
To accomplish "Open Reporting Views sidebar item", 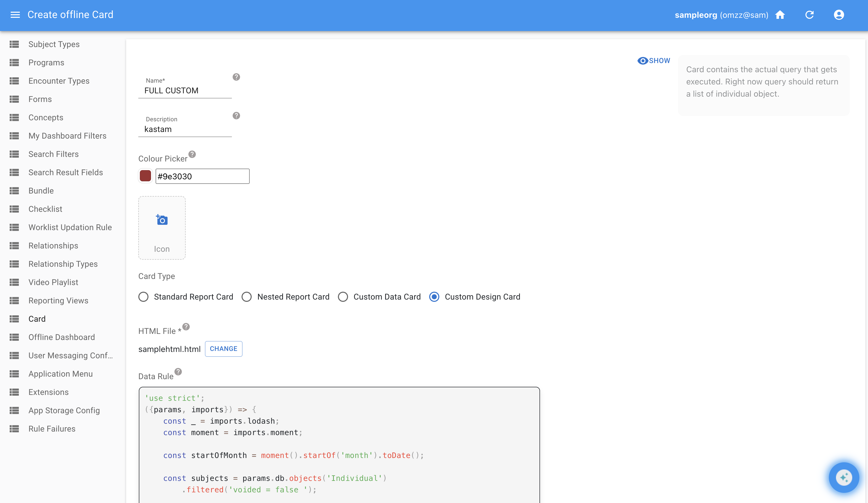I will (x=58, y=300).
